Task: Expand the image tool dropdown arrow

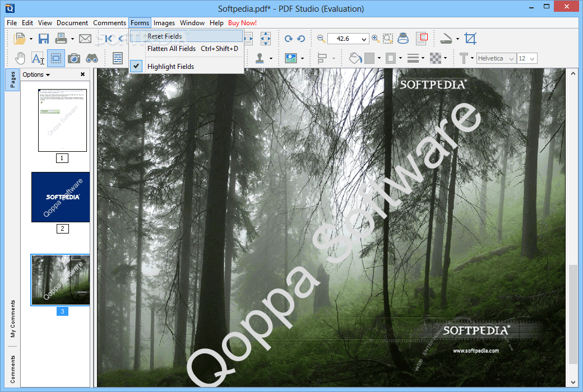Action: pyautogui.click(x=302, y=58)
